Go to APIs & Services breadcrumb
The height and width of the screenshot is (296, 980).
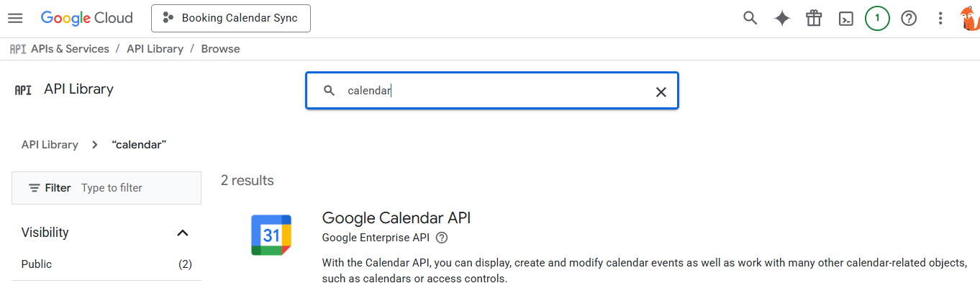pos(70,49)
